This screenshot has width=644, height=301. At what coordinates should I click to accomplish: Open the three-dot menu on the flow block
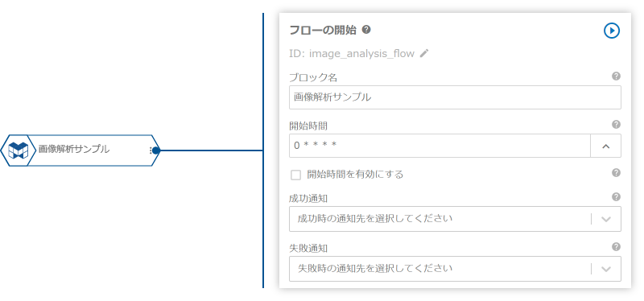tap(151, 150)
